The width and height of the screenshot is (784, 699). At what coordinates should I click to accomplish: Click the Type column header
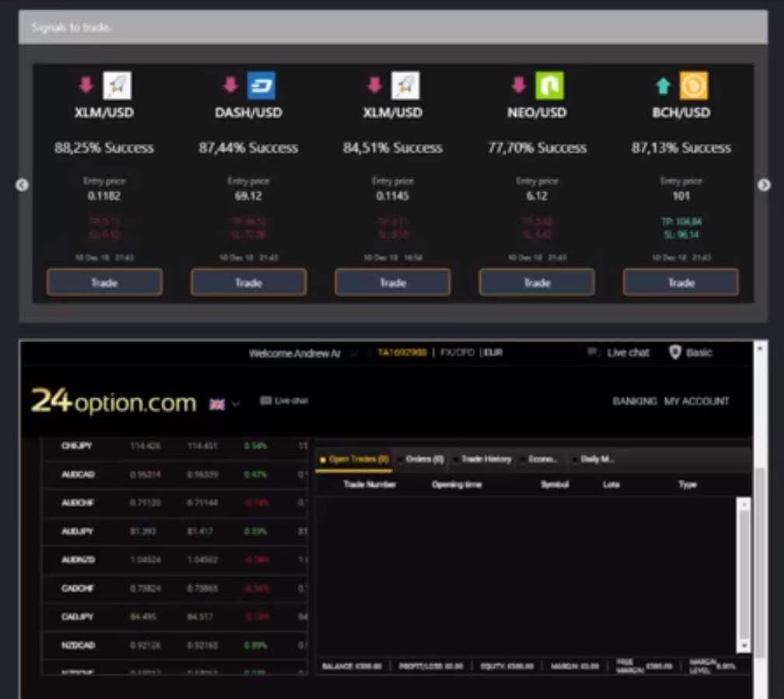pyautogui.click(x=688, y=484)
